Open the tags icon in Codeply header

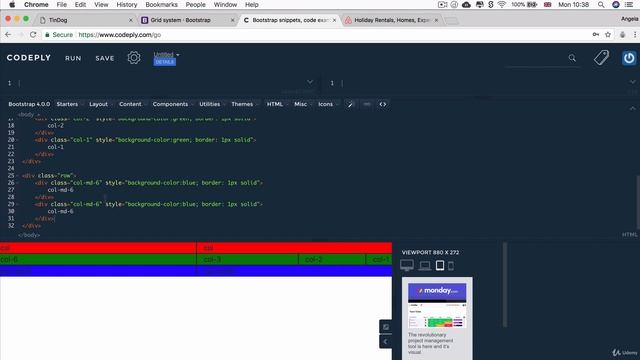(x=601, y=58)
